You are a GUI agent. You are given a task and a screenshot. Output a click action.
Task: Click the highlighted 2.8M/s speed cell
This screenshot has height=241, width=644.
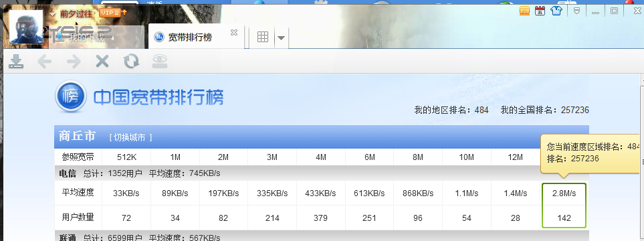pyautogui.click(x=564, y=193)
